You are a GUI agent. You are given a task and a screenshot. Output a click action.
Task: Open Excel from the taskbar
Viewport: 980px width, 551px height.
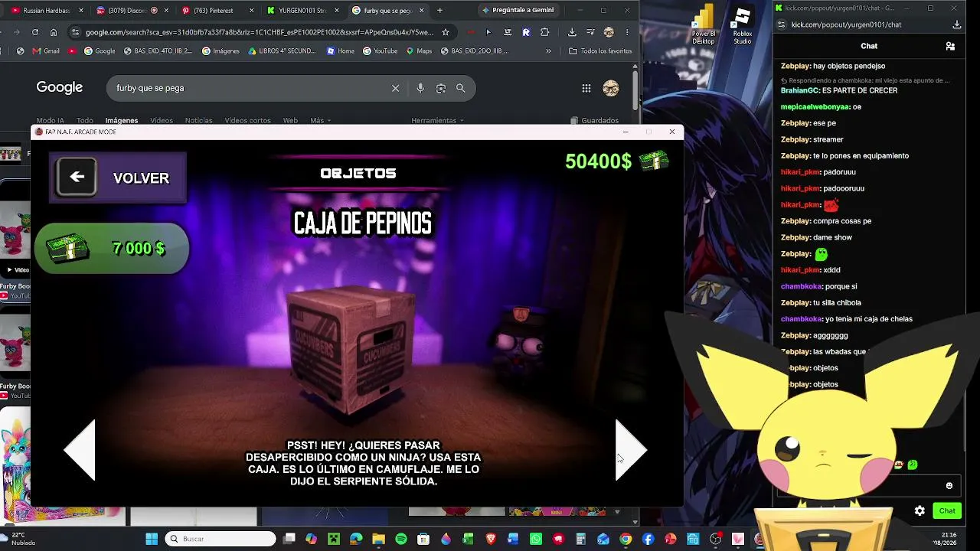[x=468, y=539]
